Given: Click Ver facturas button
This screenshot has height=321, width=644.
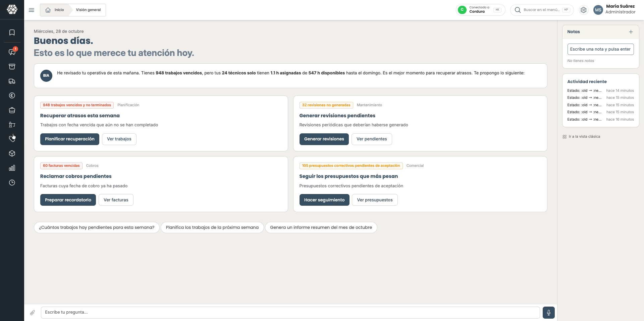Looking at the screenshot, I should [116, 200].
